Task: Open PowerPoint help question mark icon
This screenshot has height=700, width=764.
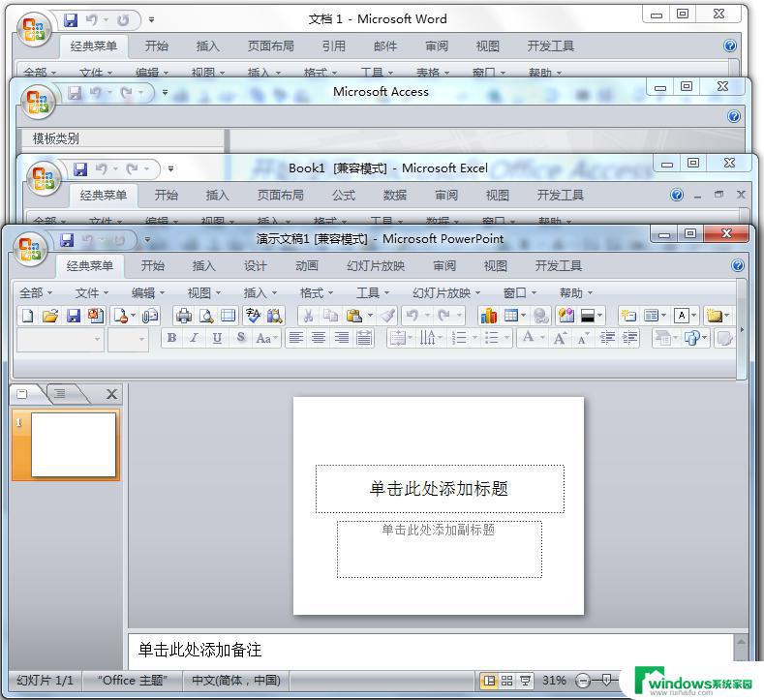Action: pyautogui.click(x=738, y=265)
